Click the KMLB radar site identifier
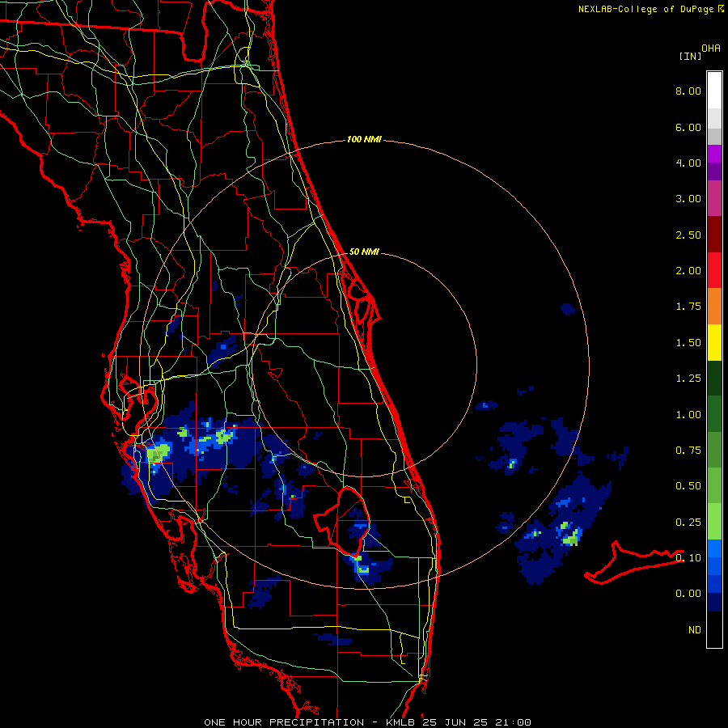Viewport: 728px width, 728px height. [400, 722]
